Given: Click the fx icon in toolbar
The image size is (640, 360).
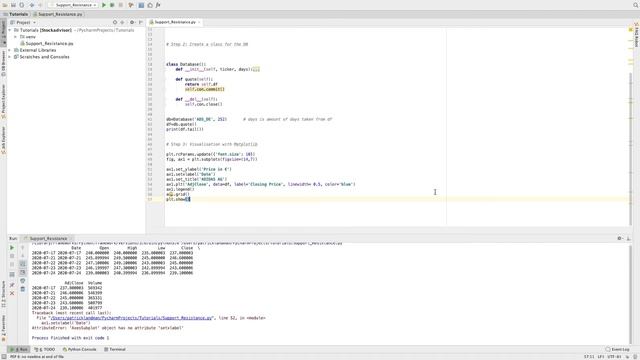Looking at the screenshot, I should pos(158,5).
